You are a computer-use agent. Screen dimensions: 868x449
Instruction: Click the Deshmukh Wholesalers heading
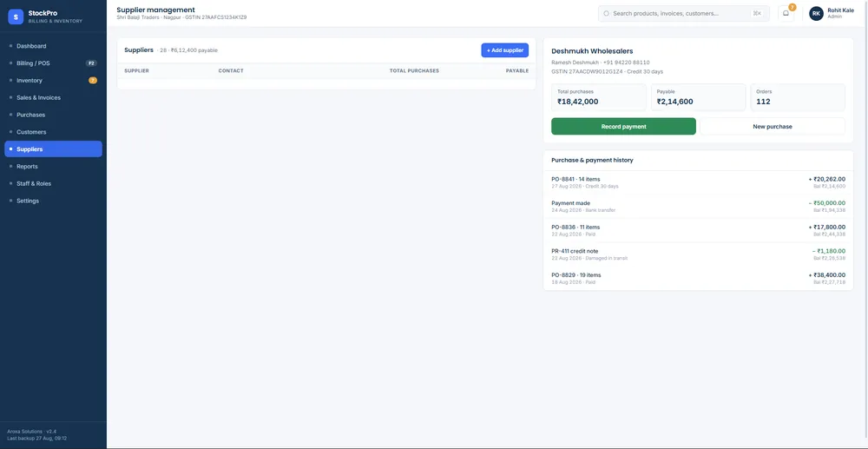pyautogui.click(x=592, y=51)
